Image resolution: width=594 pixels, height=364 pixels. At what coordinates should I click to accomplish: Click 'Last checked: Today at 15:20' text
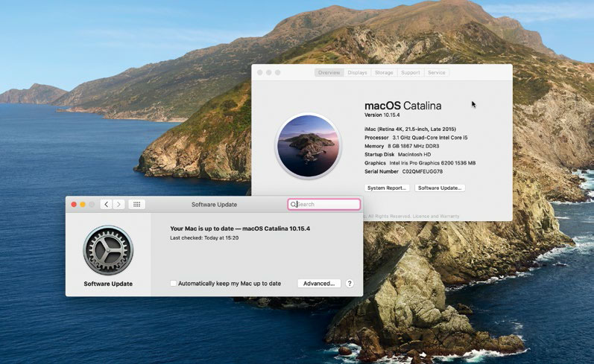[x=204, y=238]
